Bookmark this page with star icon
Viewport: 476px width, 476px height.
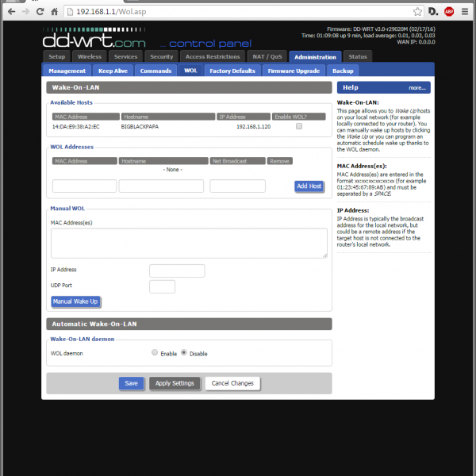pyautogui.click(x=417, y=12)
